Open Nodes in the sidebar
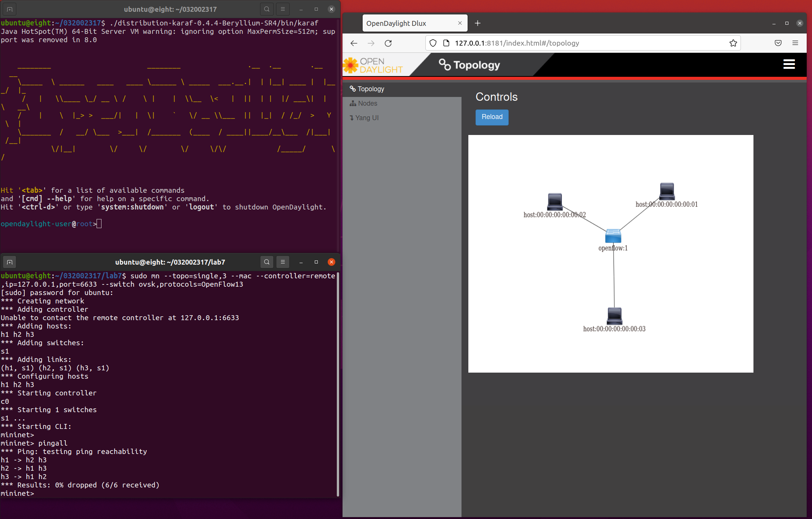812x519 pixels. 367,103
